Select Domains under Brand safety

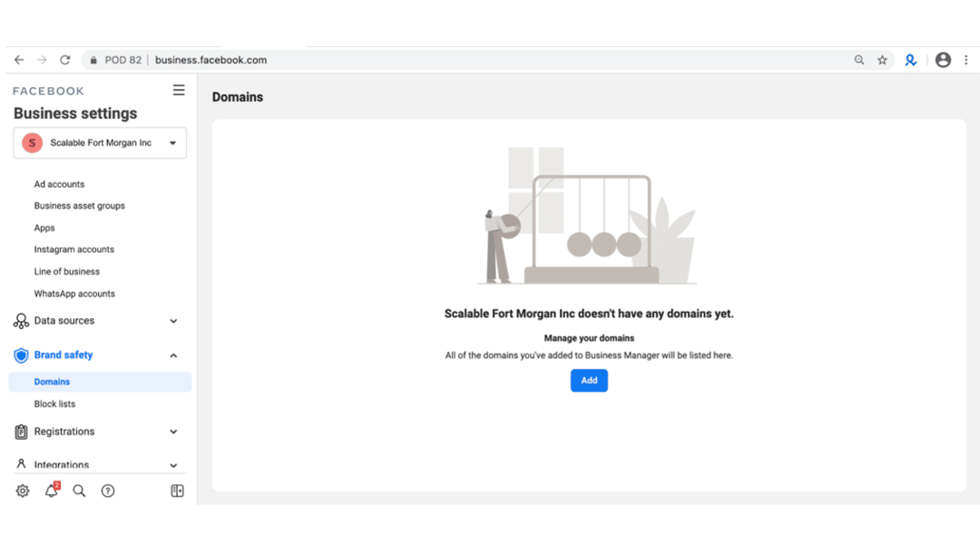click(100, 382)
